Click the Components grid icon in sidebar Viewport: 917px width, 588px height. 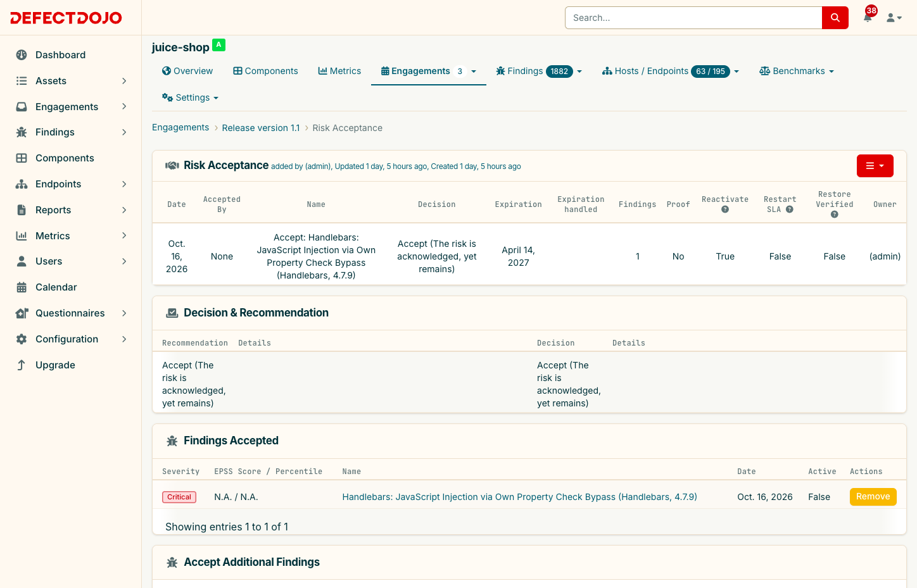pos(22,158)
